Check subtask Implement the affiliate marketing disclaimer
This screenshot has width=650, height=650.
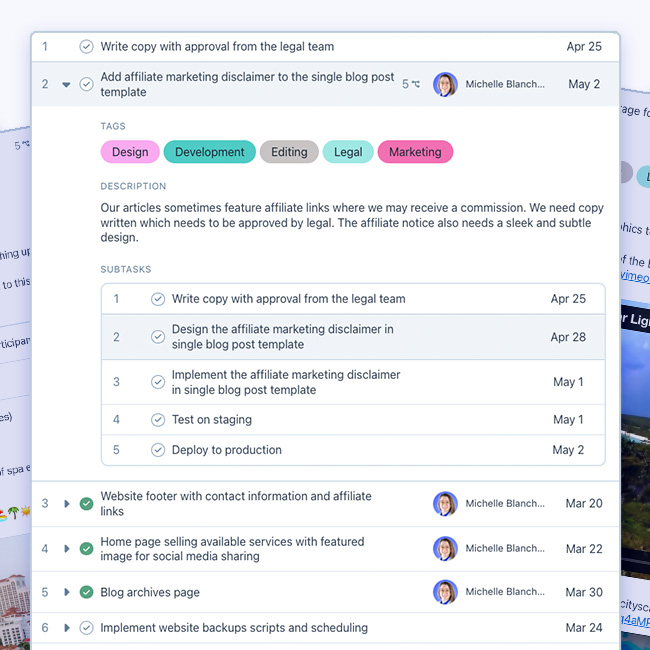tap(158, 382)
